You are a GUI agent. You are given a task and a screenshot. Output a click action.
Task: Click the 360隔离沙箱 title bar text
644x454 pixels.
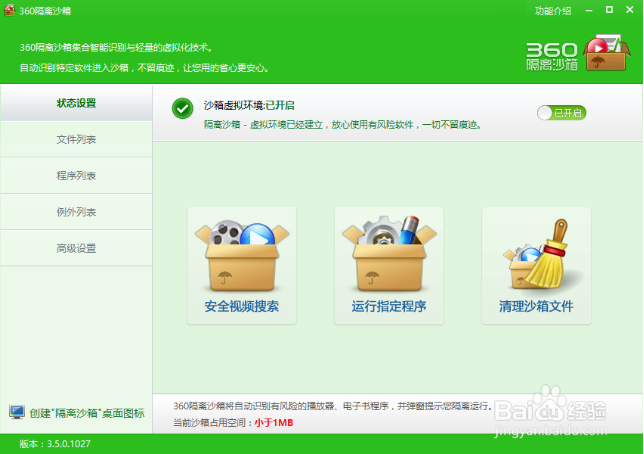[x=45, y=11]
